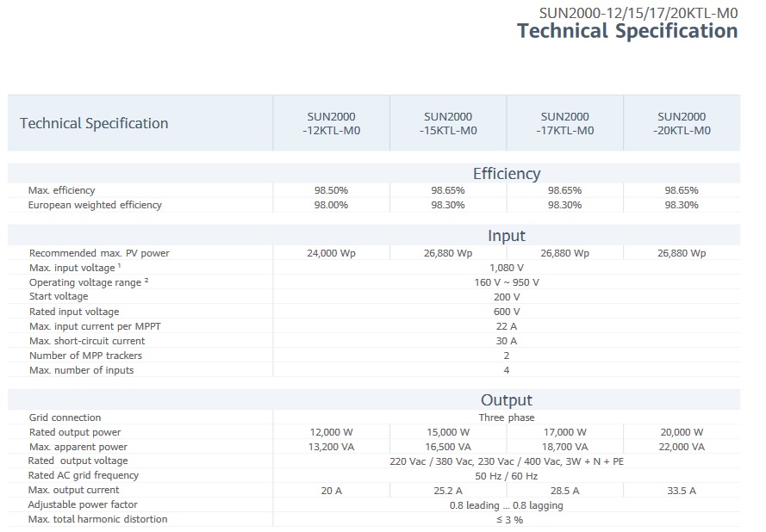Click the 'Rated input voltage' row label
Screen dimensions: 766x532
tap(74, 312)
